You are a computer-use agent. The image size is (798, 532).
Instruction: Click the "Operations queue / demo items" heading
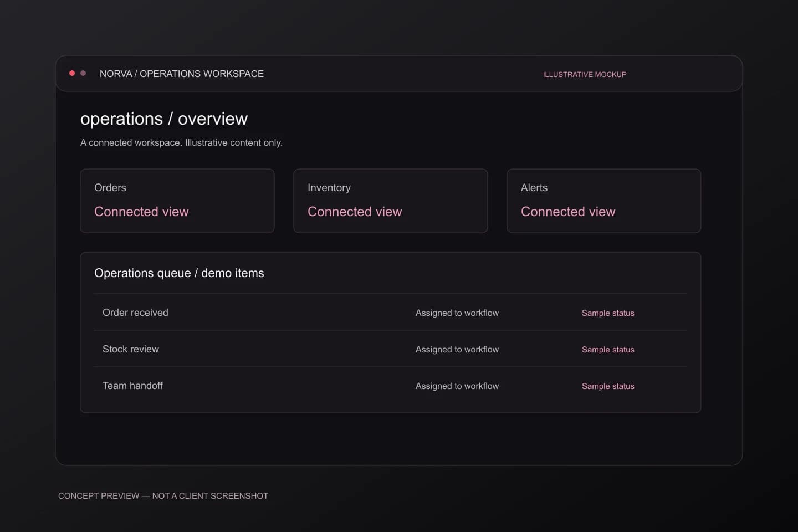(x=179, y=273)
